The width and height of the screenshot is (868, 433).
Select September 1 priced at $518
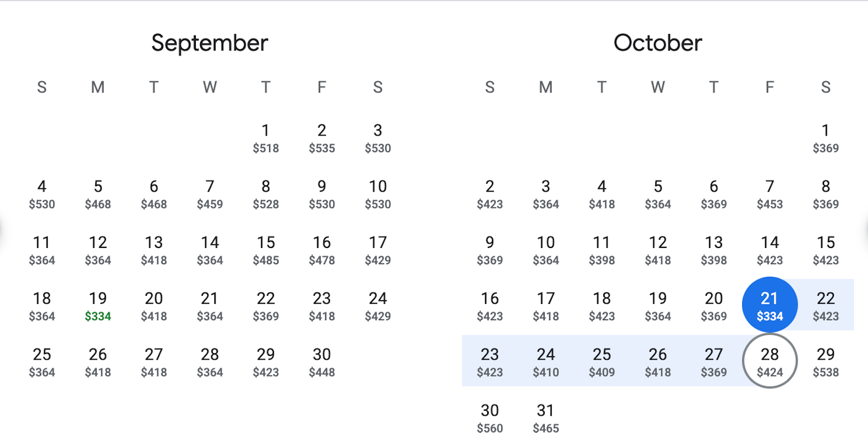coord(266,137)
